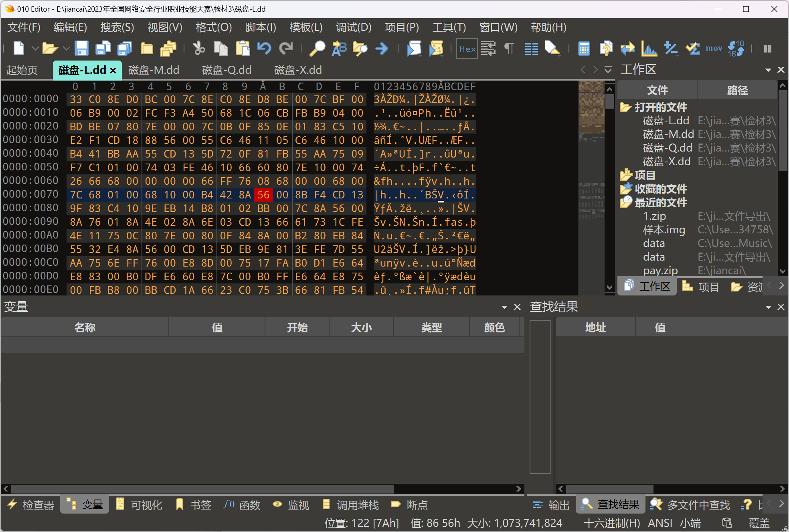Open Find with the magnifier icon
This screenshot has width=789, height=532.
click(317, 49)
